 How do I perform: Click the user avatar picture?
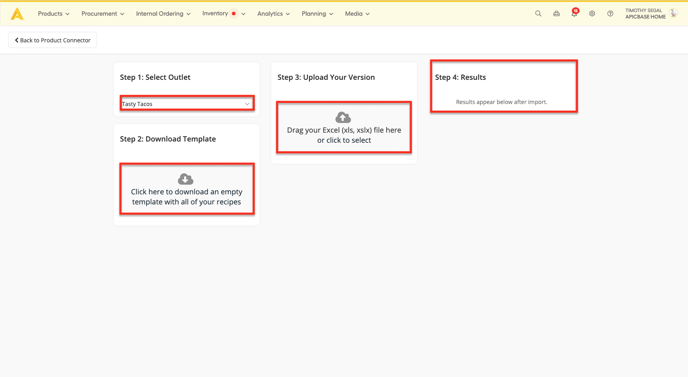click(674, 14)
